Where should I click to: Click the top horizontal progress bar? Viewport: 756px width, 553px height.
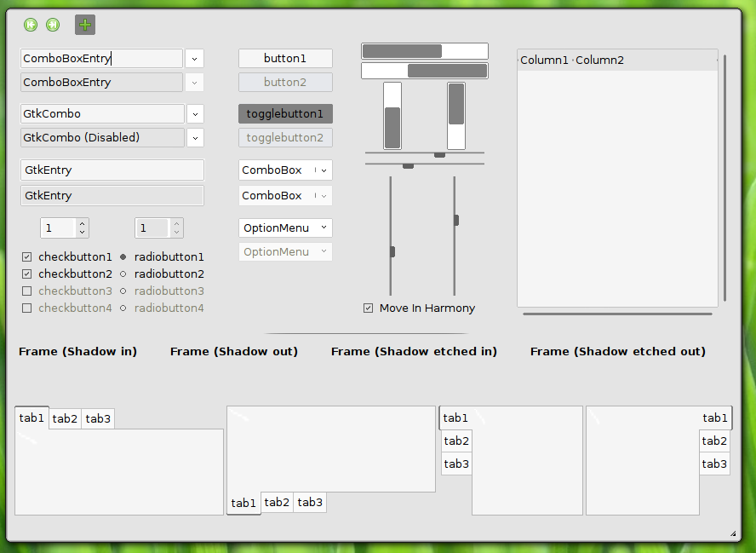pyautogui.click(x=425, y=51)
